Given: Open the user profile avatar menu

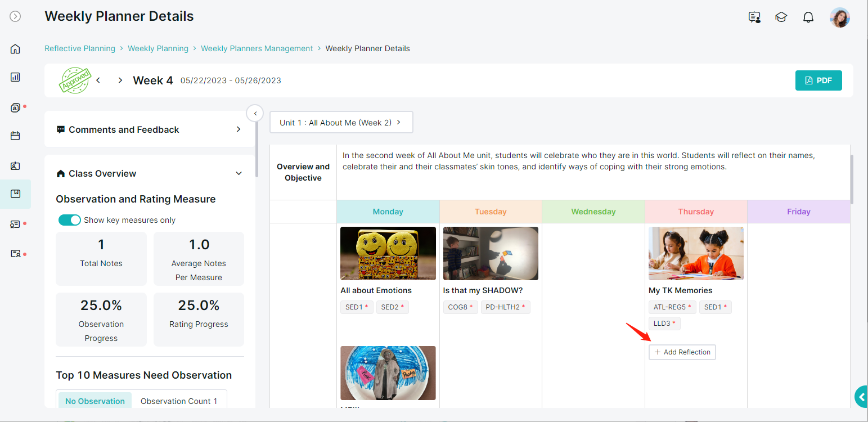Looking at the screenshot, I should (840, 17).
